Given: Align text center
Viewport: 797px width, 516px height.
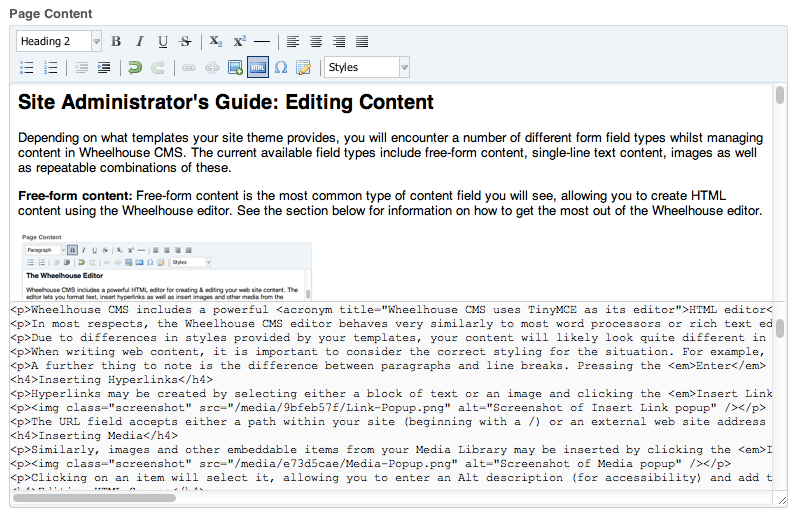Looking at the screenshot, I should [316, 42].
